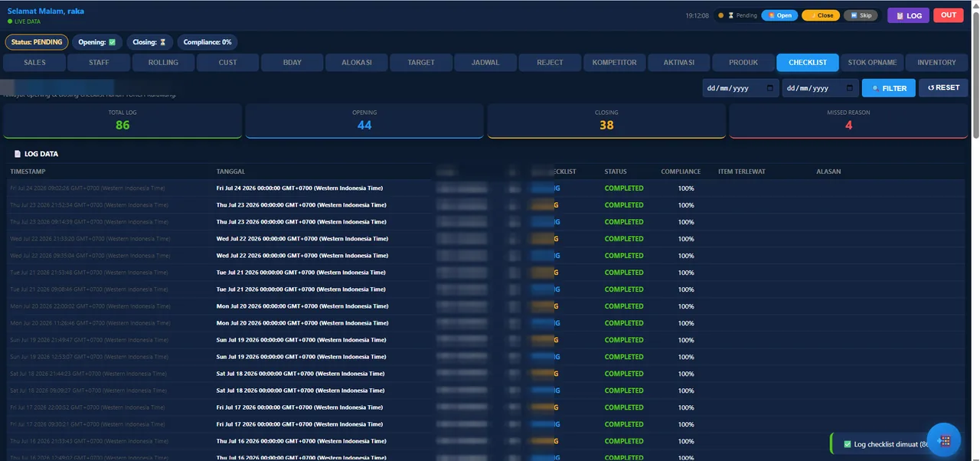Image resolution: width=980 pixels, height=461 pixels.
Task: Switch to the SALES tab
Action: point(34,63)
